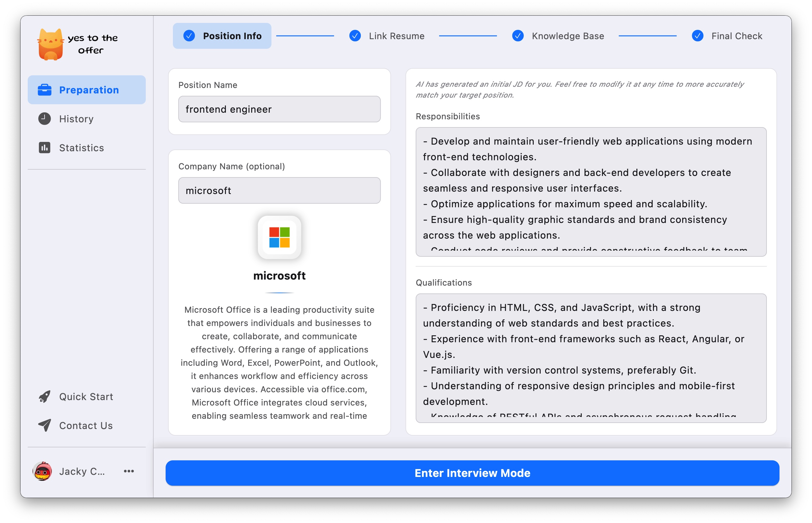Screen dimensions: 812x523
Task: Click the Final Check step checkmark
Action: (x=697, y=36)
